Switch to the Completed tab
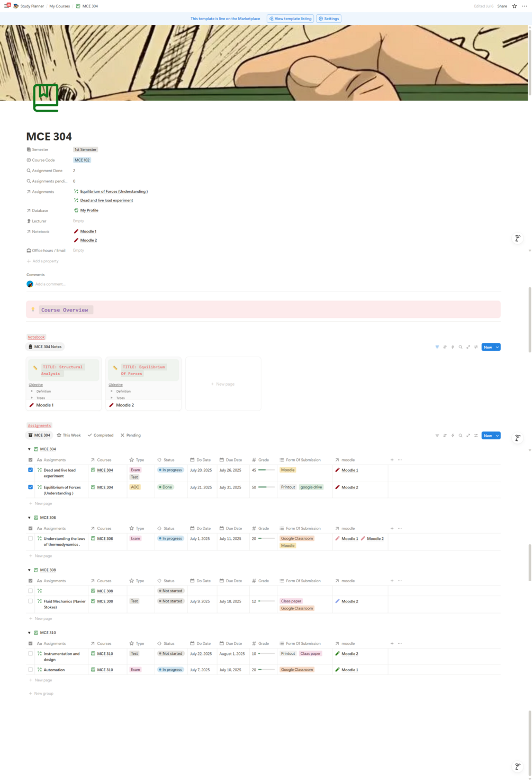This screenshot has width=532, height=781. 101,436
